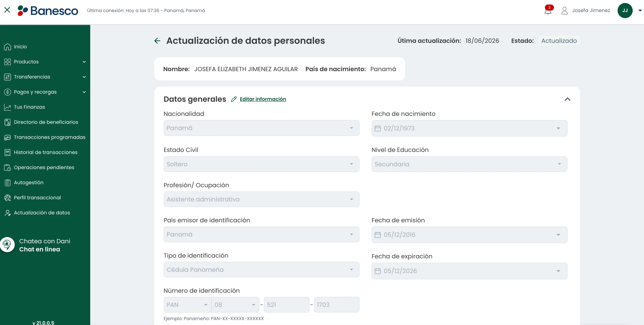Open the Fecha de nacimiento date picker
Screen dimensions: 644x325
click(469, 128)
